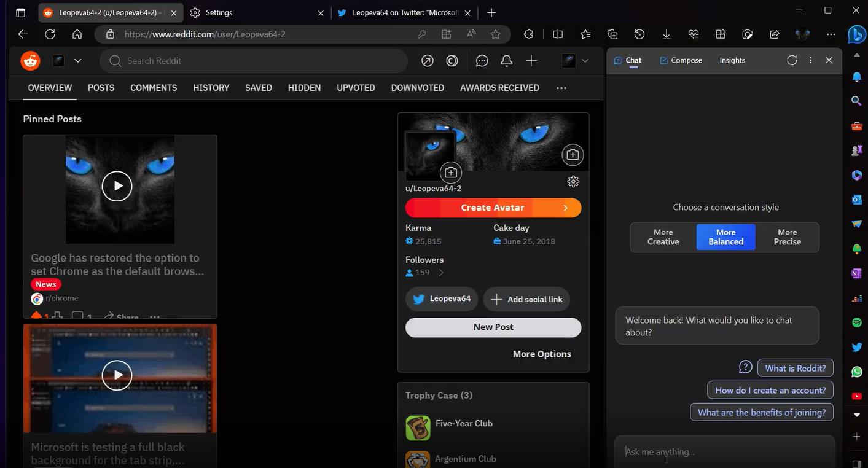
Task: Play the second pinned post video
Action: pos(117,375)
